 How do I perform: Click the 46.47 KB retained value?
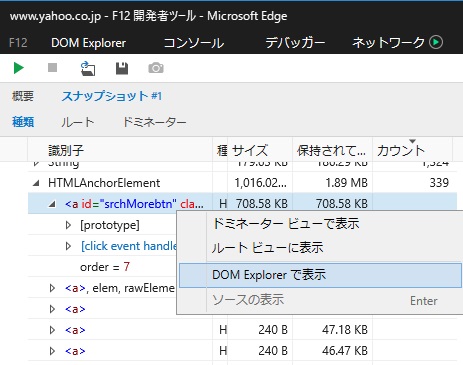[345, 351]
